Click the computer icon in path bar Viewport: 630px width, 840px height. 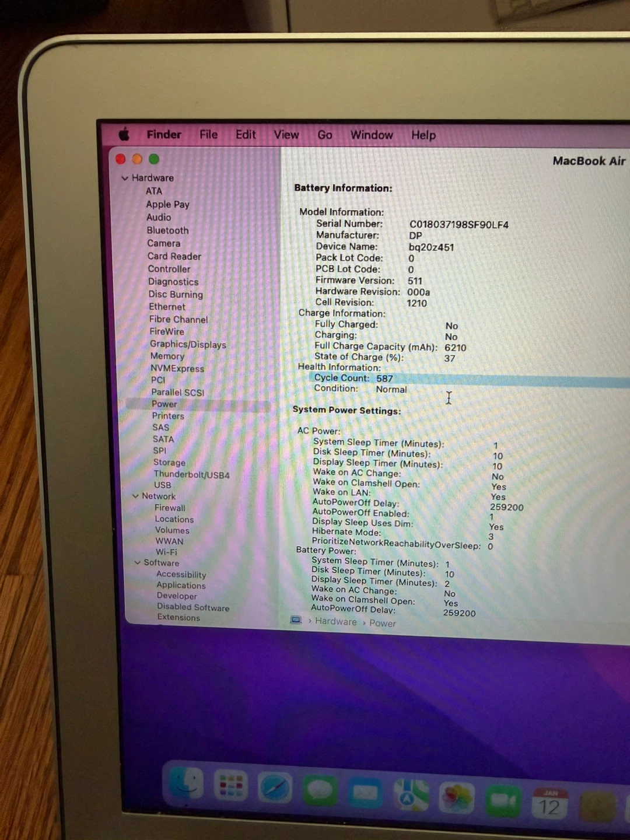[296, 620]
